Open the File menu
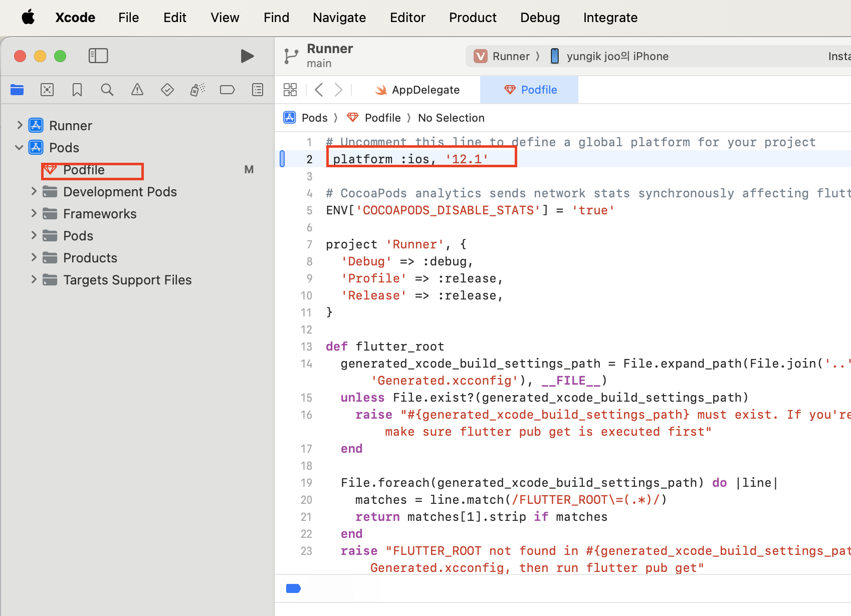 tap(129, 18)
